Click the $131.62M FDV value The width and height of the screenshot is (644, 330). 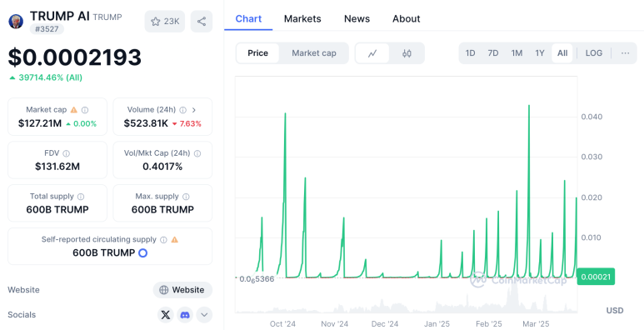[x=57, y=167]
